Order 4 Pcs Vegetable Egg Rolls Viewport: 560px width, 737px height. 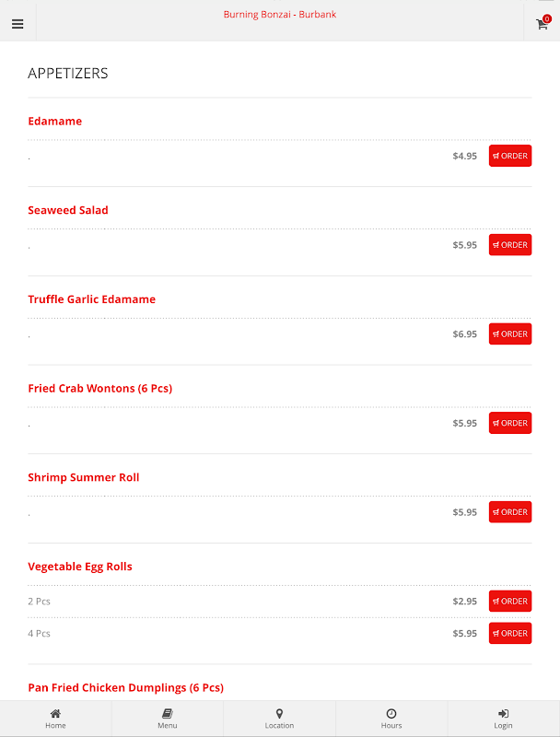tap(510, 633)
